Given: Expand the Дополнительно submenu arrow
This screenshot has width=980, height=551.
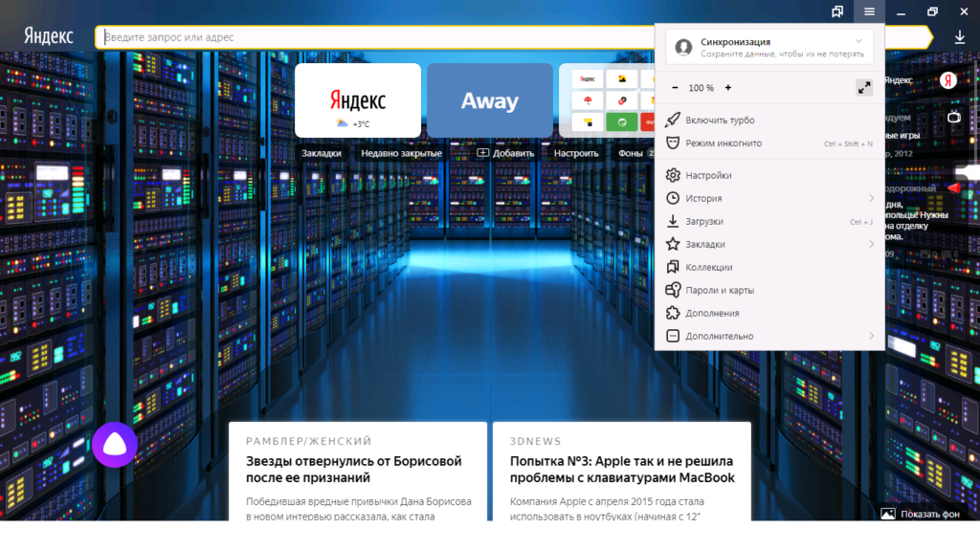Looking at the screenshot, I should pyautogui.click(x=871, y=336).
